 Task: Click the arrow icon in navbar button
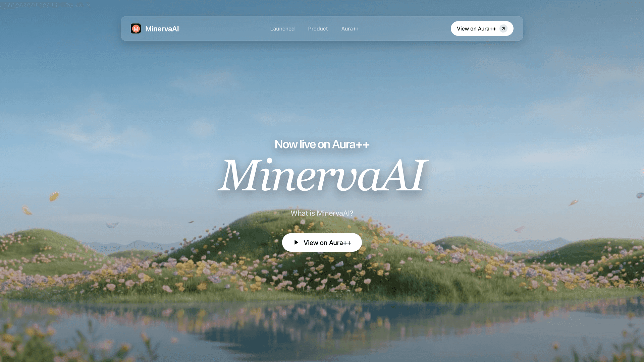point(503,28)
